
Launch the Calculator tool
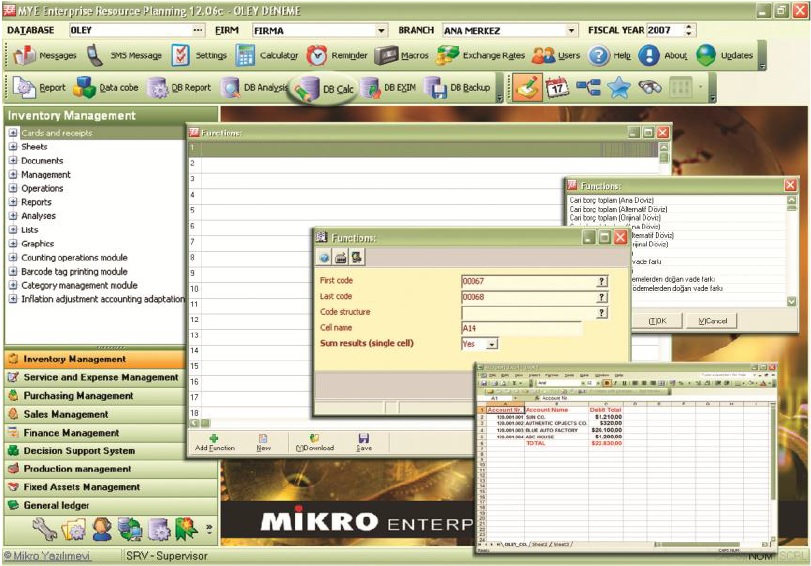(x=267, y=55)
